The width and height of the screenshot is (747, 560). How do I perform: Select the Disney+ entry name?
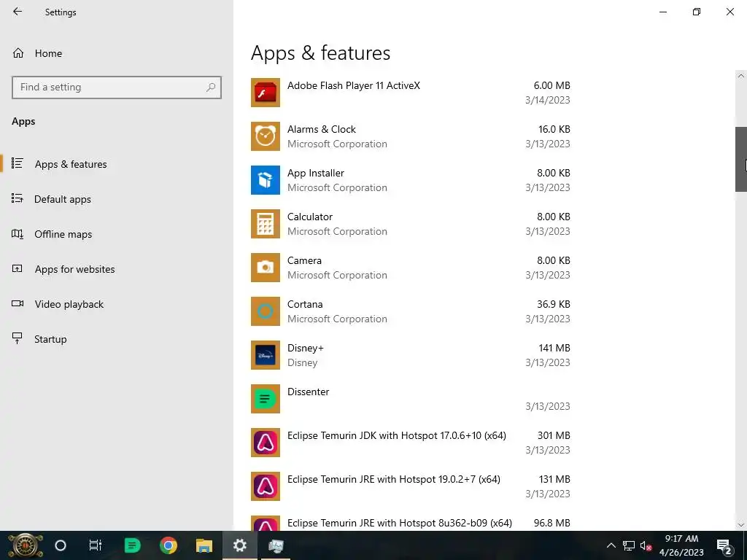pyautogui.click(x=306, y=348)
